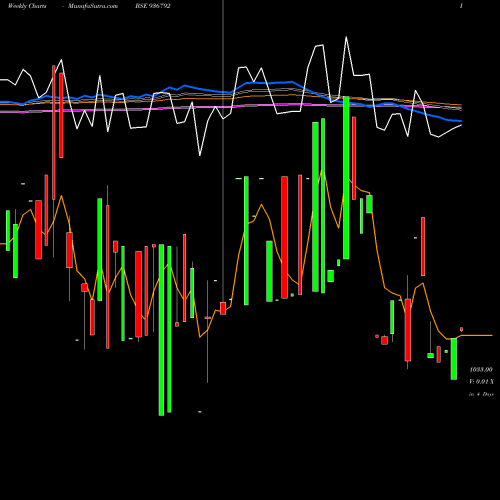Screen dimensions: 500x500
Task: Click the tallest green candlestick below the chart middle
Action: [161, 330]
